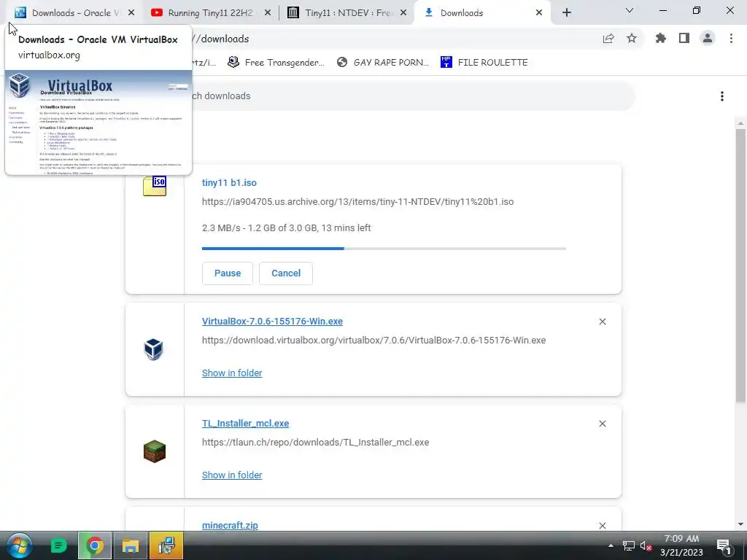Close the Oracle VirtualBox downloads tab
This screenshot has width=747, height=560.
click(131, 13)
